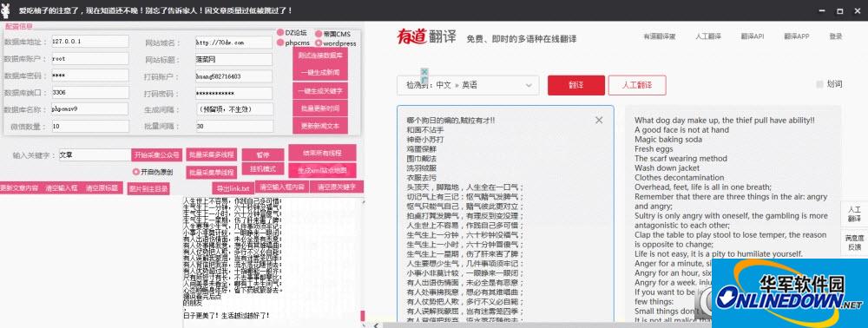Open 翻译API in the top navigation
The image size is (868, 328).
click(753, 36)
